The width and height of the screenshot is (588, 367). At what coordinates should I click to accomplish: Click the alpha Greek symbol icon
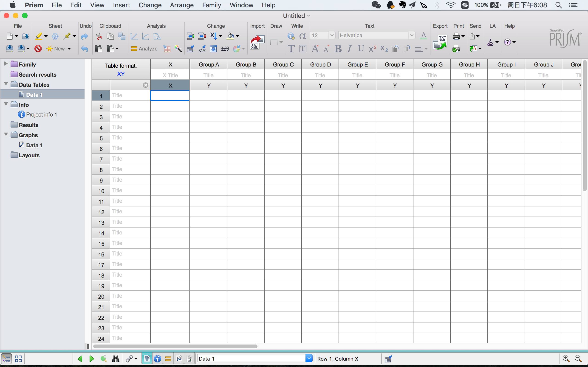302,36
